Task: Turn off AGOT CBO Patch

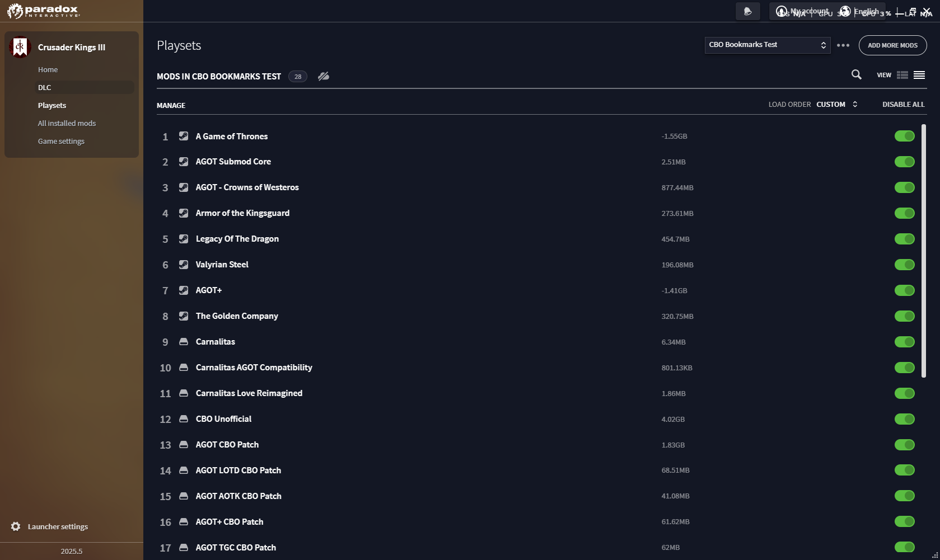Action: tap(904, 445)
